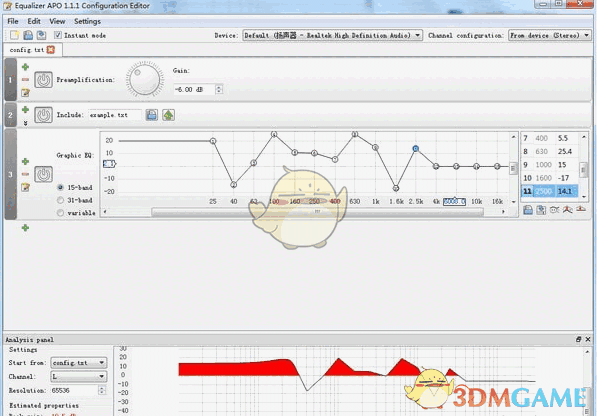Open the Device dropdown
Image resolution: width=597 pixels, height=416 pixels.
click(x=332, y=35)
